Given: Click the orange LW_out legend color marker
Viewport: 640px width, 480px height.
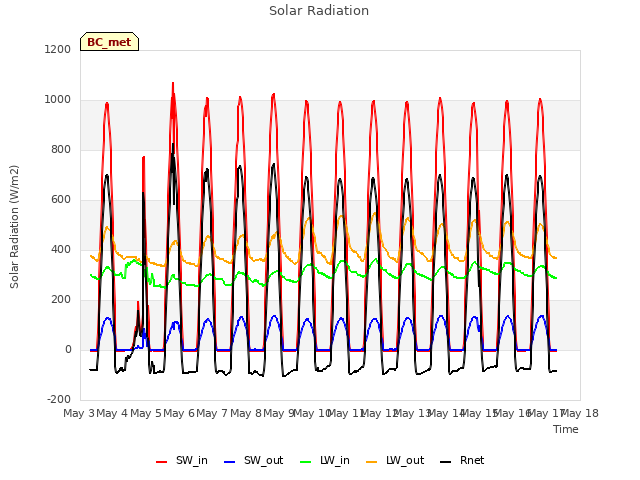Looking at the screenshot, I should (x=372, y=462).
